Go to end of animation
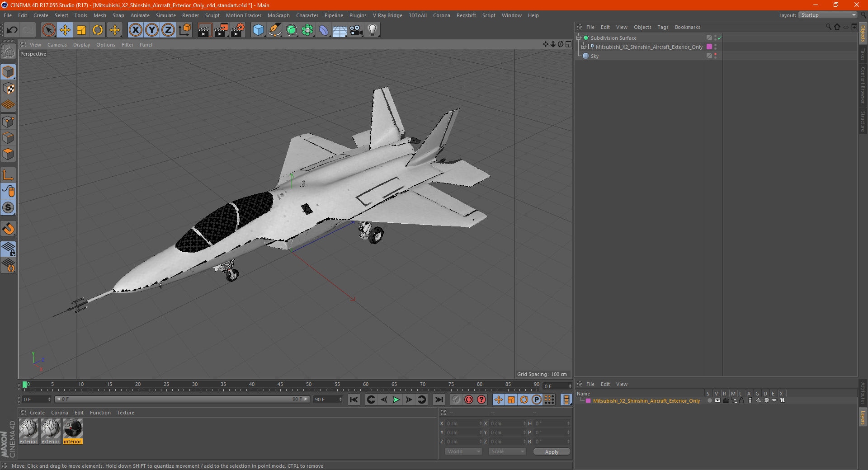Image resolution: width=868 pixels, height=470 pixels. (439, 399)
